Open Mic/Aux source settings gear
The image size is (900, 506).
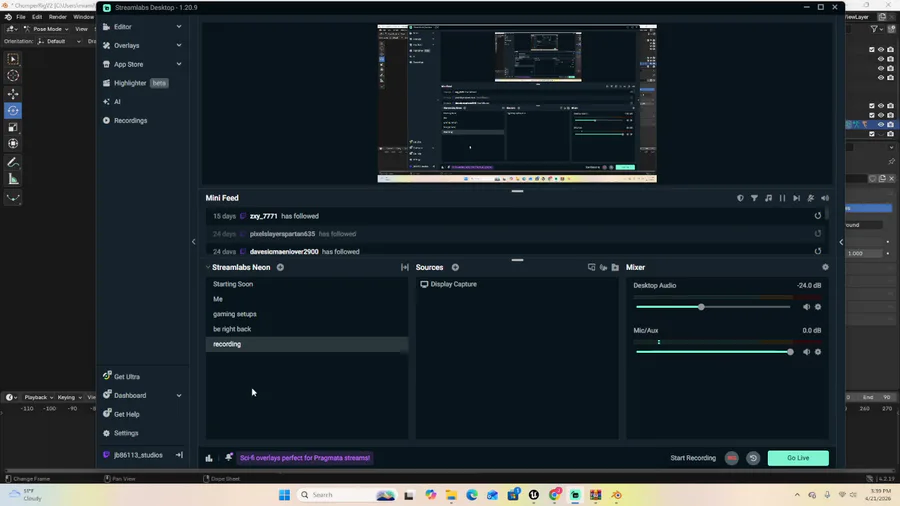(x=818, y=352)
